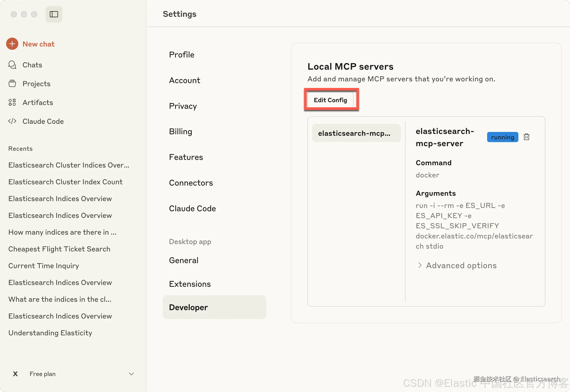Click the elasticsearch-mcp-server detail heading
The width and height of the screenshot is (570, 392).
coord(445,137)
